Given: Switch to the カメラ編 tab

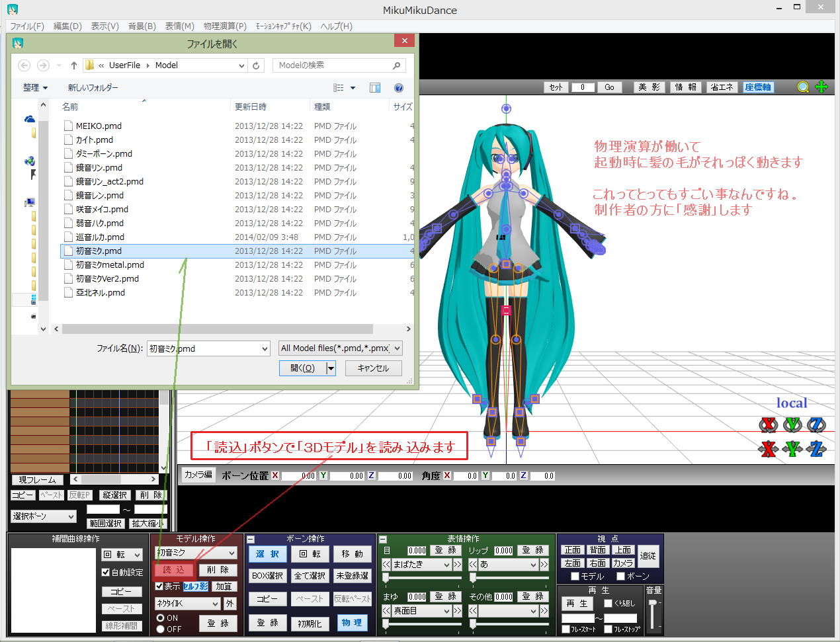Looking at the screenshot, I should tap(197, 475).
